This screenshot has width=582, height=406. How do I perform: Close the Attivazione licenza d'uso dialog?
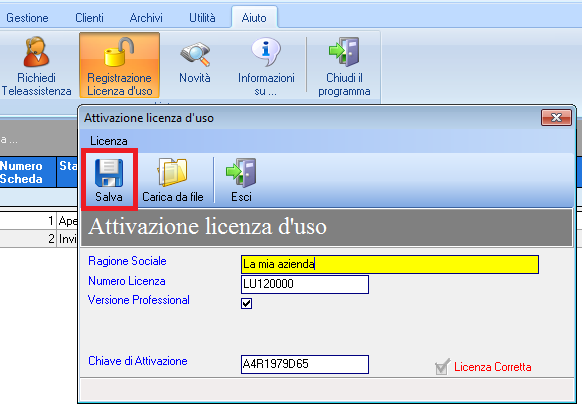click(x=556, y=118)
